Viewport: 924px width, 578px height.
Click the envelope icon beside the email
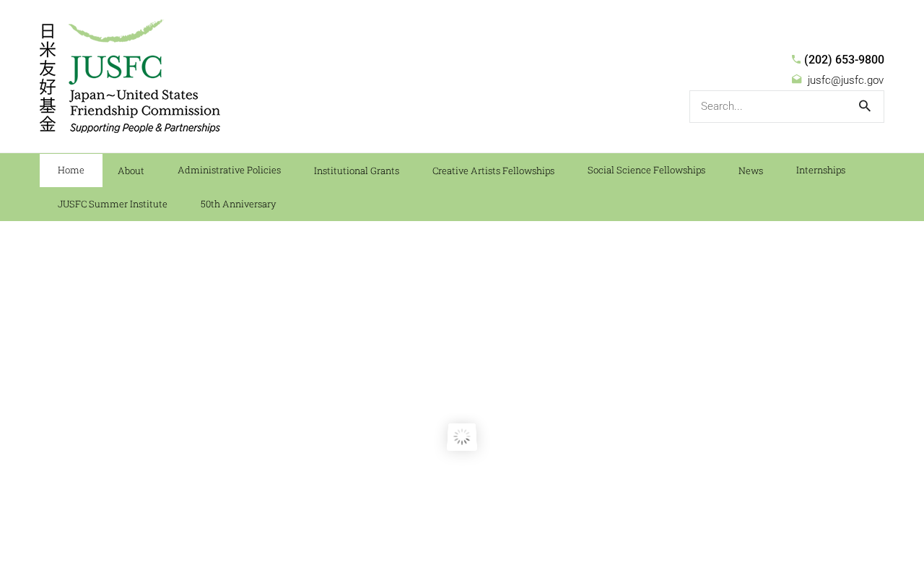pyautogui.click(x=797, y=79)
